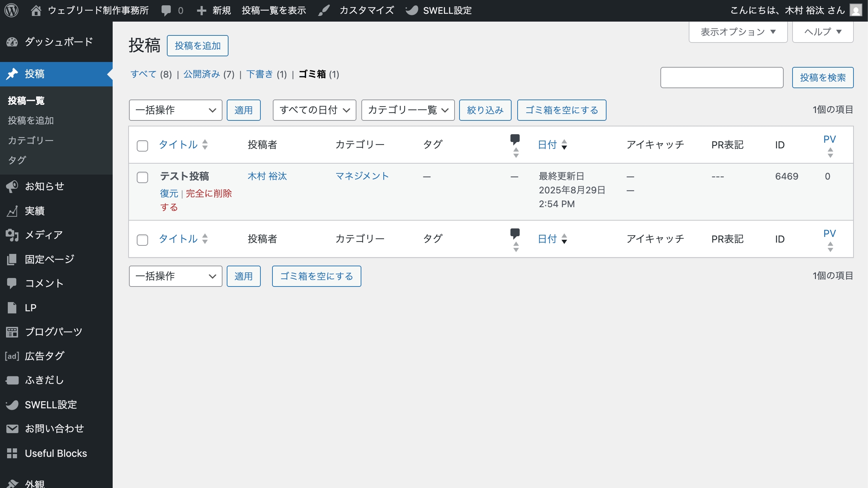This screenshot has width=868, height=488.
Task: Select the メディア icon in the sidebar
Action: 12,235
